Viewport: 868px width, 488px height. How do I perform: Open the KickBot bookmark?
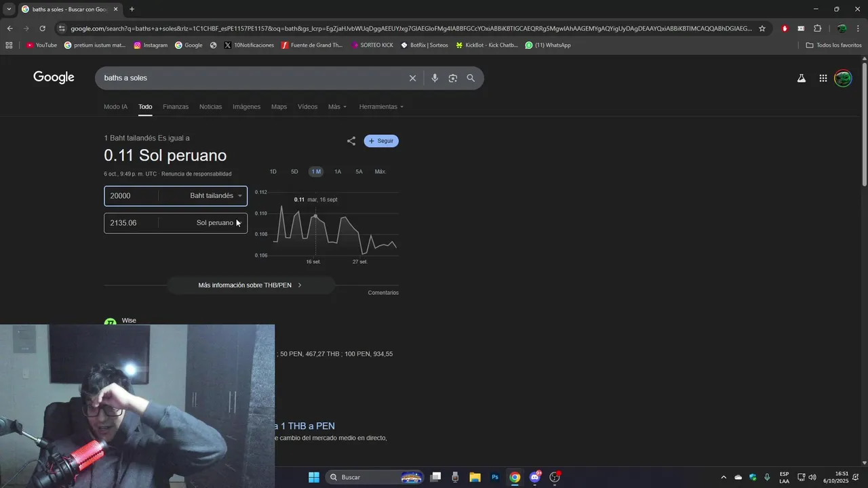click(x=487, y=45)
